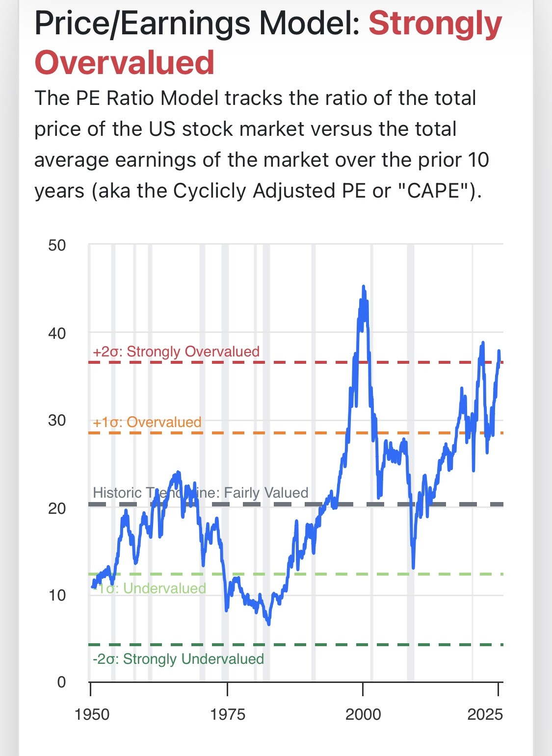552x756 pixels.
Task: Click the 20 y-axis value label
Action: pos(57,508)
